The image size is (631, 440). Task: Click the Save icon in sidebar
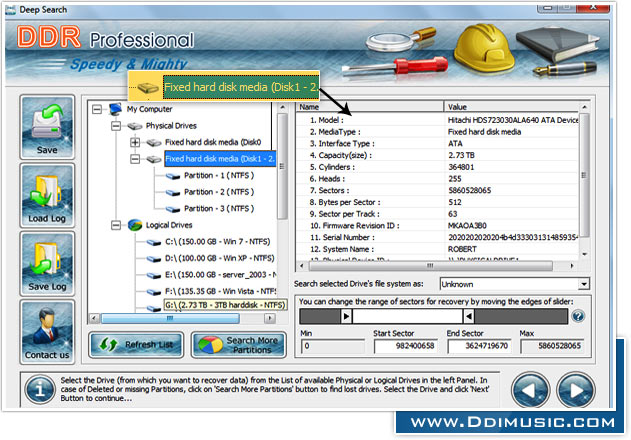coord(47,126)
